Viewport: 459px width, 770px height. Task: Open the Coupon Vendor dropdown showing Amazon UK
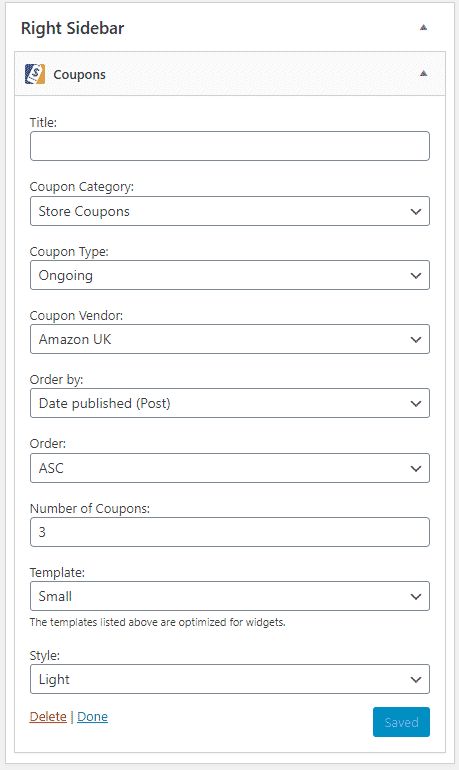coord(230,339)
